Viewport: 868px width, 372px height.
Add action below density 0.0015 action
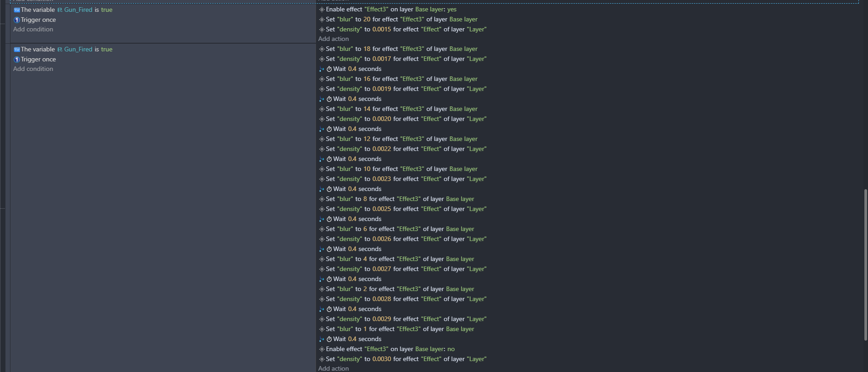tap(334, 39)
